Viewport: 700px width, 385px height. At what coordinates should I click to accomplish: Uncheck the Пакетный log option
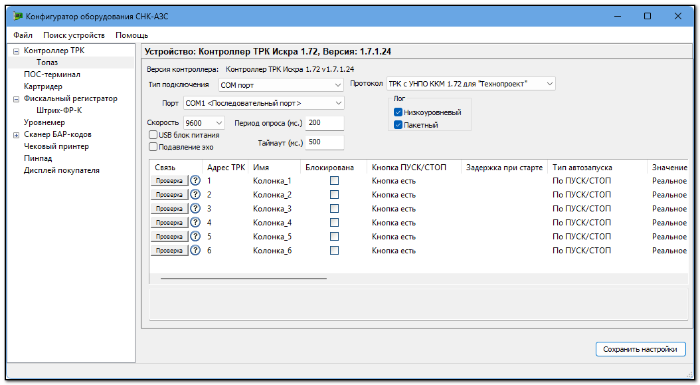pyautogui.click(x=398, y=125)
